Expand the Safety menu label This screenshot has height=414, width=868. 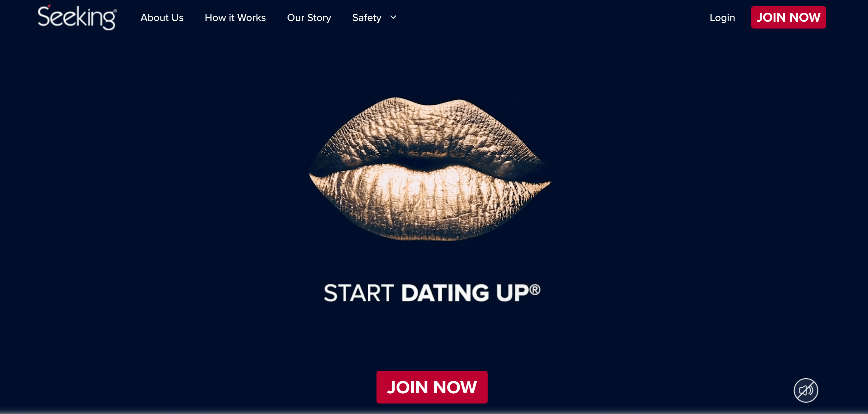coord(367,17)
